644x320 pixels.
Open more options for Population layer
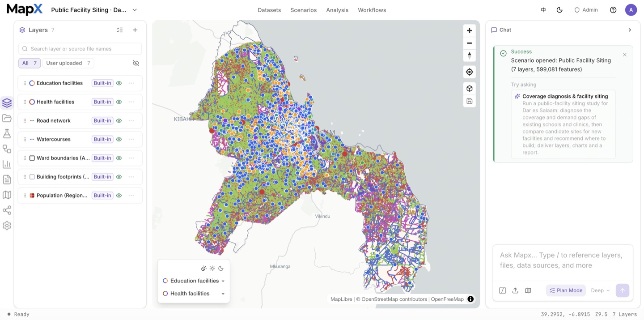click(x=131, y=196)
